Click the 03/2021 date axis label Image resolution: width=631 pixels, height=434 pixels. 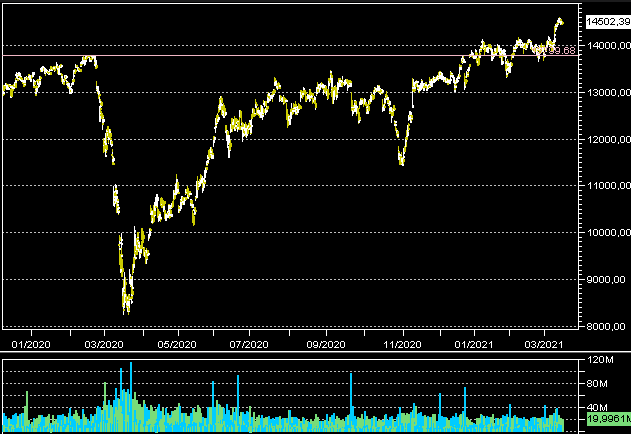pyautogui.click(x=546, y=344)
